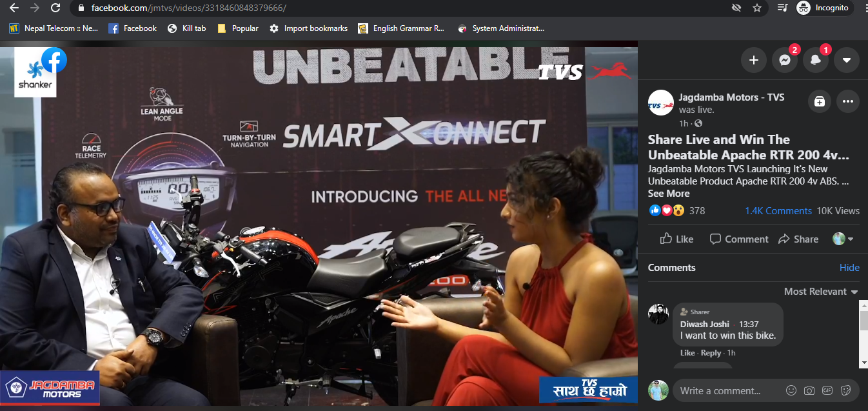Open the Nepal Telecom bookmark
The image size is (868, 411).
click(x=54, y=28)
